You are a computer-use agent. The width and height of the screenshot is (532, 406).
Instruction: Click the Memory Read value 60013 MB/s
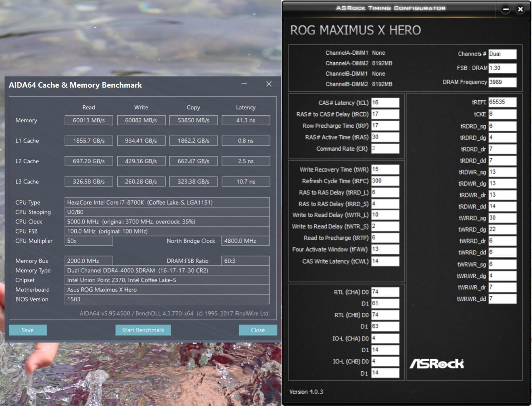pyautogui.click(x=88, y=120)
